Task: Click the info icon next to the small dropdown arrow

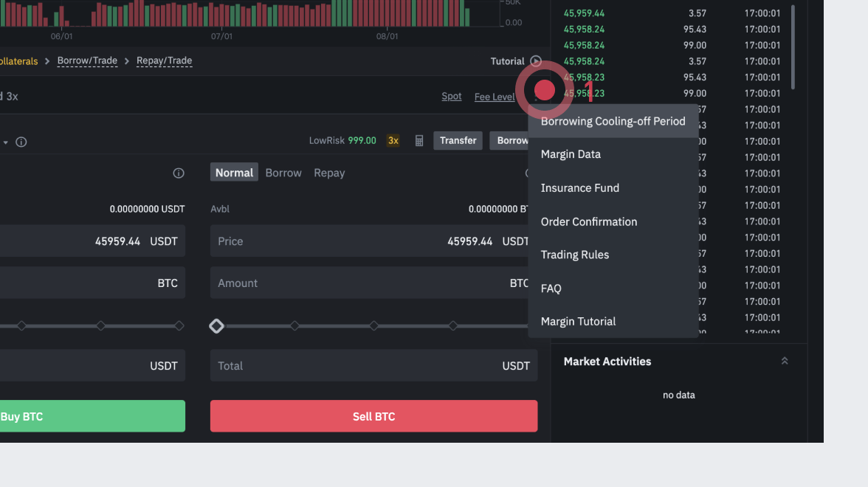Action: (x=21, y=142)
